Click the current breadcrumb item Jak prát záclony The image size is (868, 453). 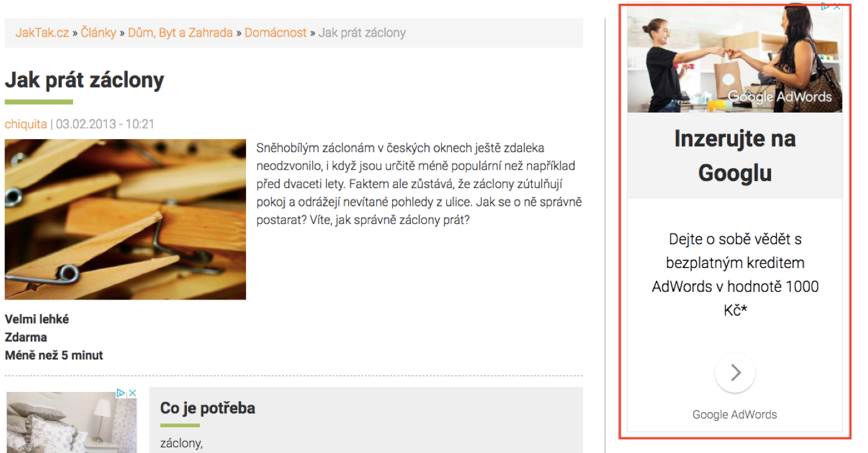coord(362,33)
